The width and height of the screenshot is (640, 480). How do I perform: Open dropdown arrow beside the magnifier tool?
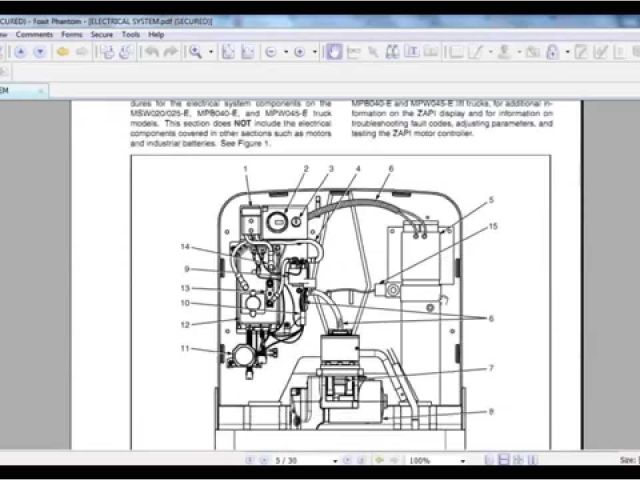[x=209, y=52]
